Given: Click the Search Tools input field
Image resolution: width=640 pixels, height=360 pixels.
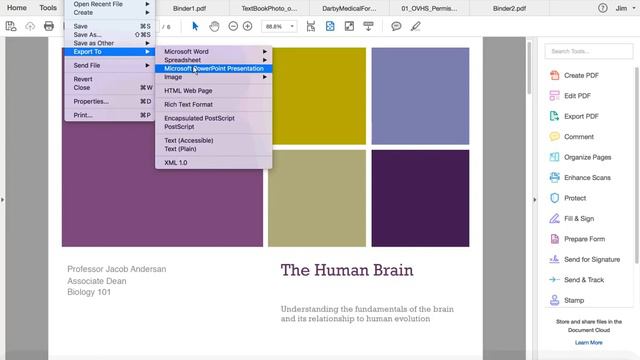Looking at the screenshot, I should [x=589, y=51].
